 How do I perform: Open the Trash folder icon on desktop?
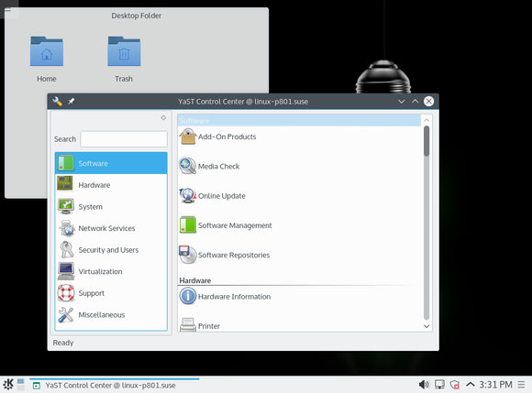click(124, 51)
